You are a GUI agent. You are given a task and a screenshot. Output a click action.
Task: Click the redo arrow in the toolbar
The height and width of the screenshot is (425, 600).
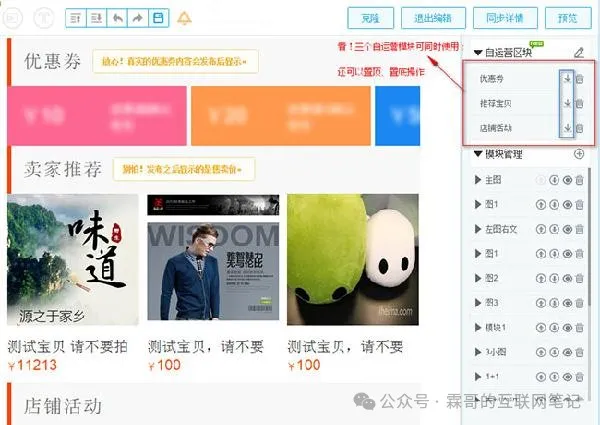click(138, 18)
